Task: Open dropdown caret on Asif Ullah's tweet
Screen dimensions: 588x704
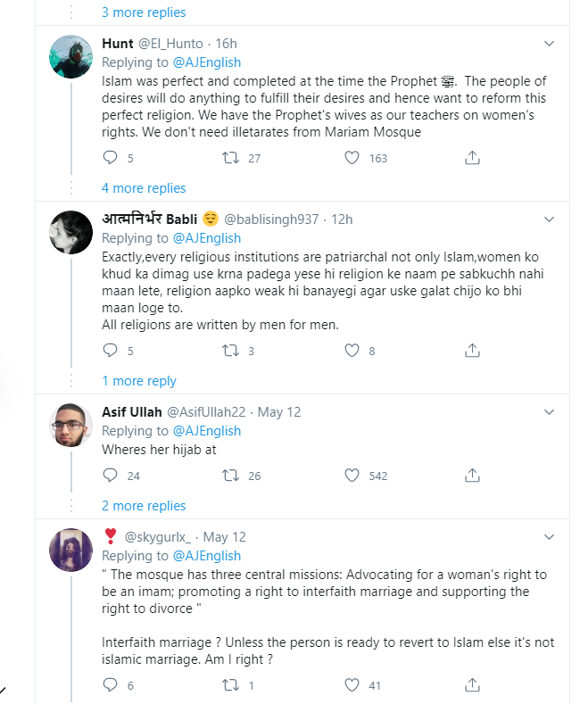Action: coord(551,412)
